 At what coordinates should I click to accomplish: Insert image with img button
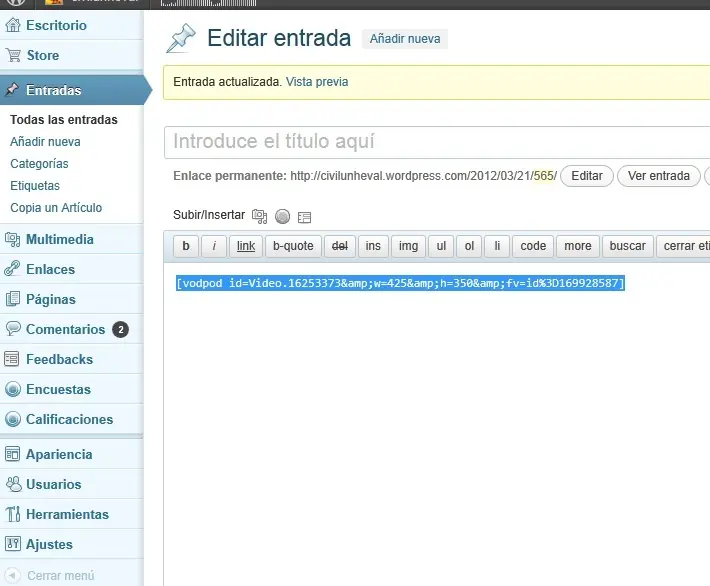tap(408, 246)
